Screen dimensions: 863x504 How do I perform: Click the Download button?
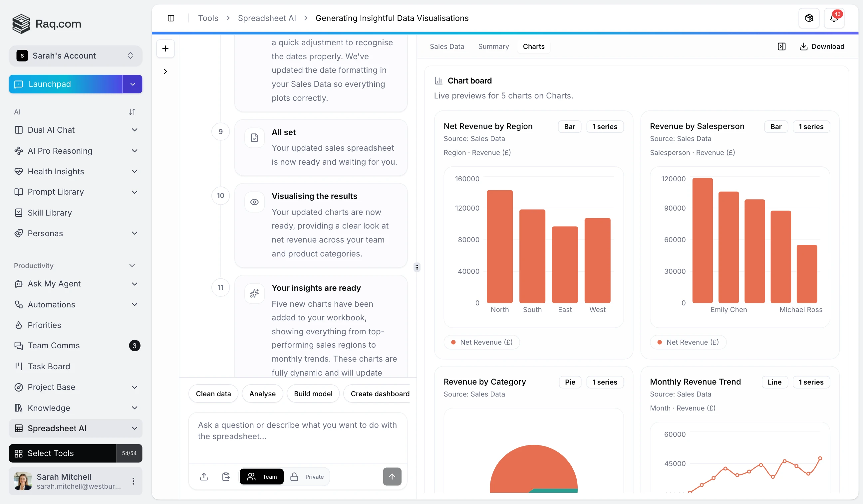822,47
